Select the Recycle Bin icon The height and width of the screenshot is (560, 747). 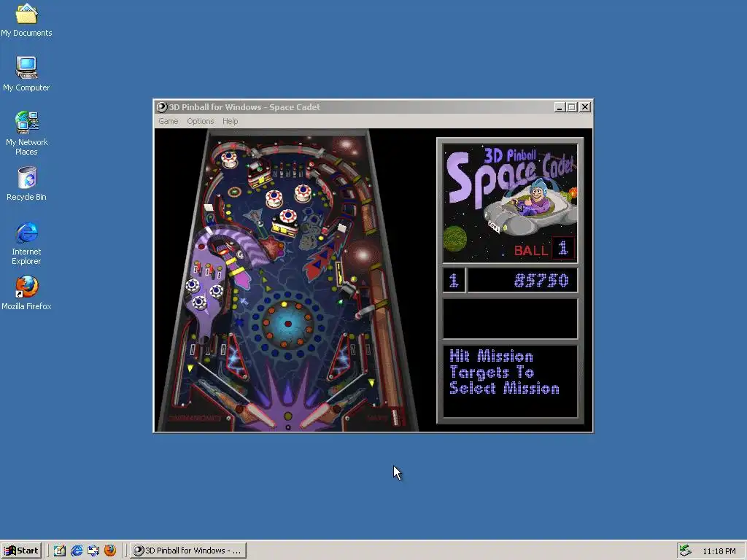click(26, 184)
